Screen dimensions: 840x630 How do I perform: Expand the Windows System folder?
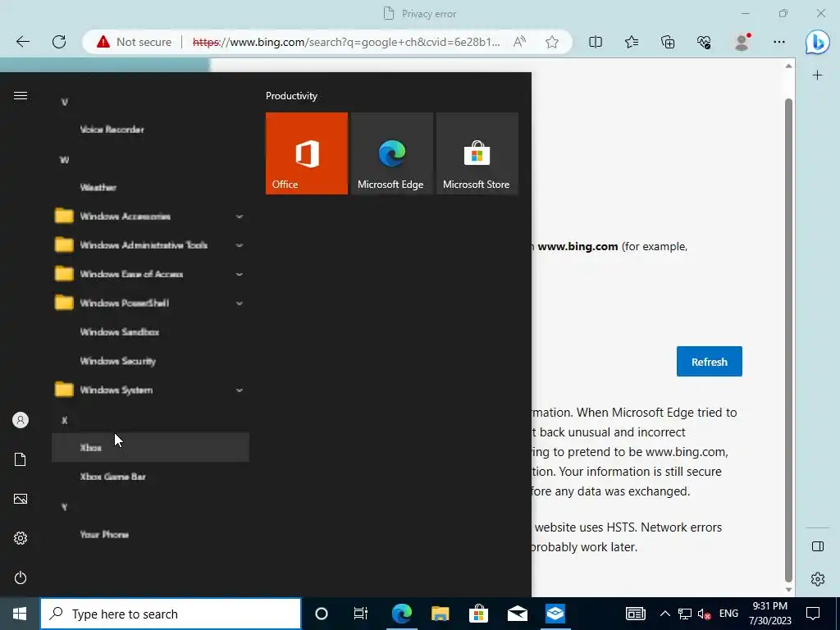tap(150, 390)
